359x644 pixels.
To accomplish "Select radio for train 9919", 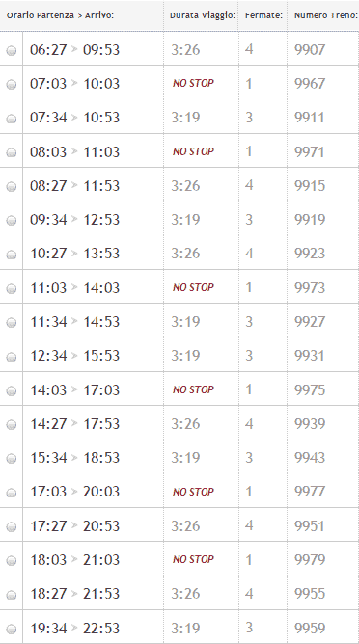I will pyautogui.click(x=12, y=221).
